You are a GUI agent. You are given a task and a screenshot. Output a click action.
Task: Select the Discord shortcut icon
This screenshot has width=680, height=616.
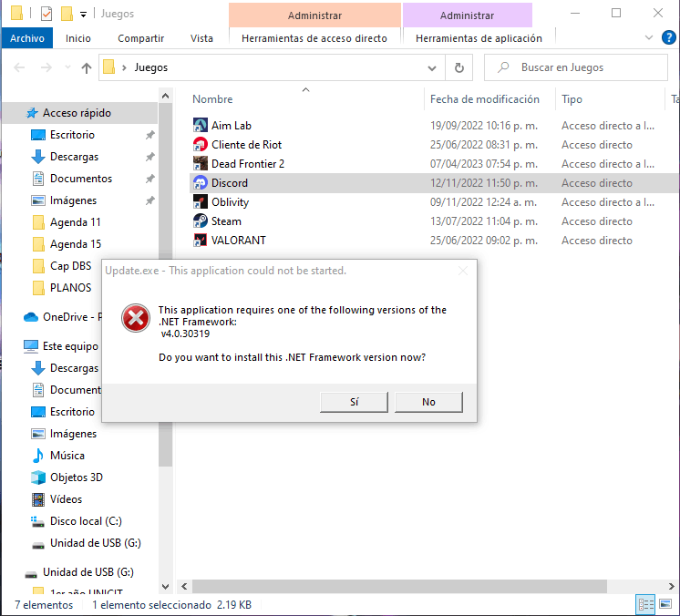(x=200, y=182)
